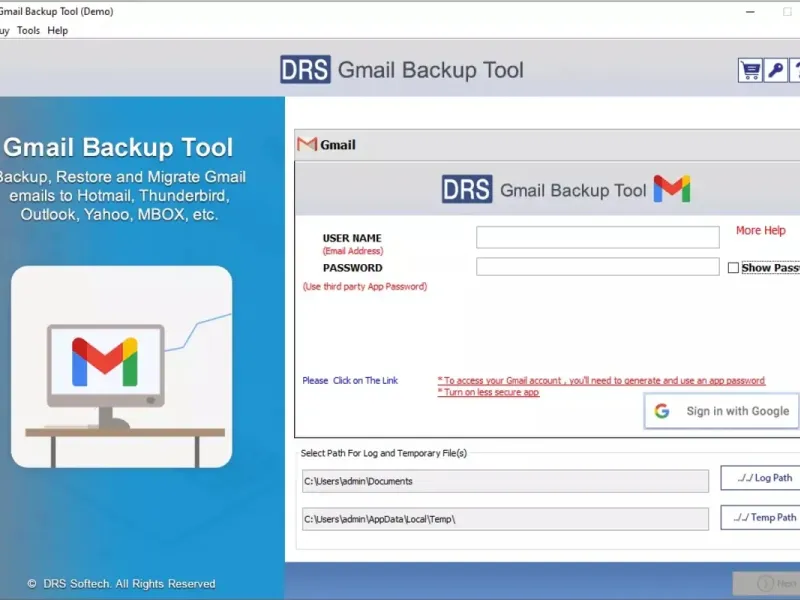Viewport: 800px width, 600px height.
Task: Minimize the Gmail Backup Tool window
Action: (x=750, y=12)
